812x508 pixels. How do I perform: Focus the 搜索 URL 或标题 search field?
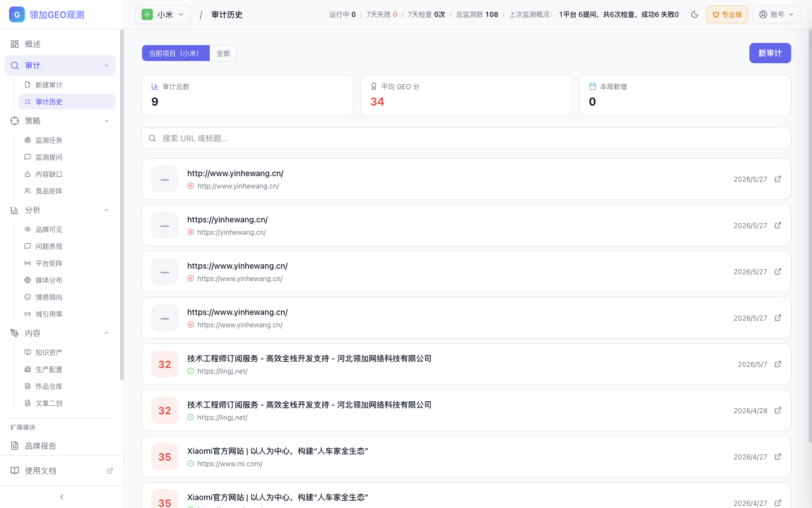click(x=466, y=138)
